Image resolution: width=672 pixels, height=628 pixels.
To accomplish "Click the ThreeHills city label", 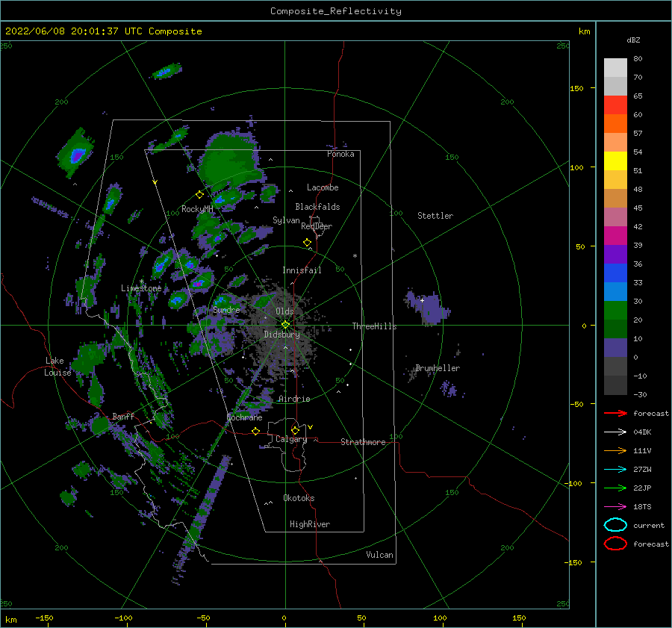I will pyautogui.click(x=374, y=326).
